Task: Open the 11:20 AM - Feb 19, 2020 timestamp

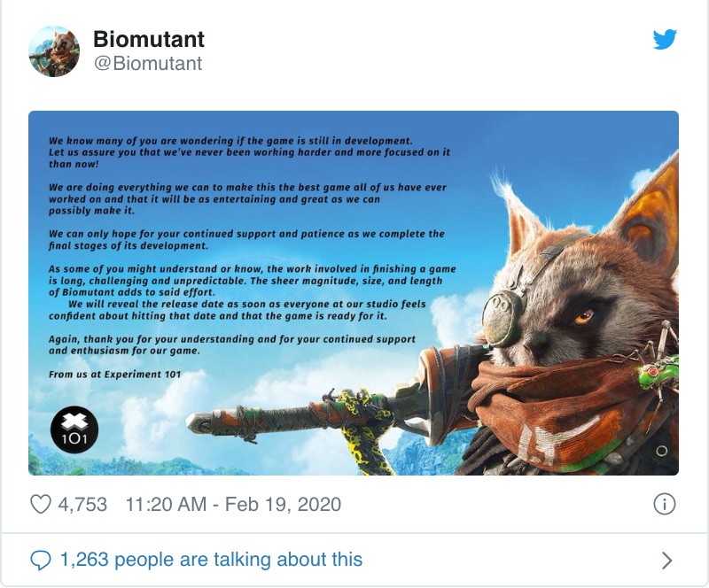Action: click(233, 505)
